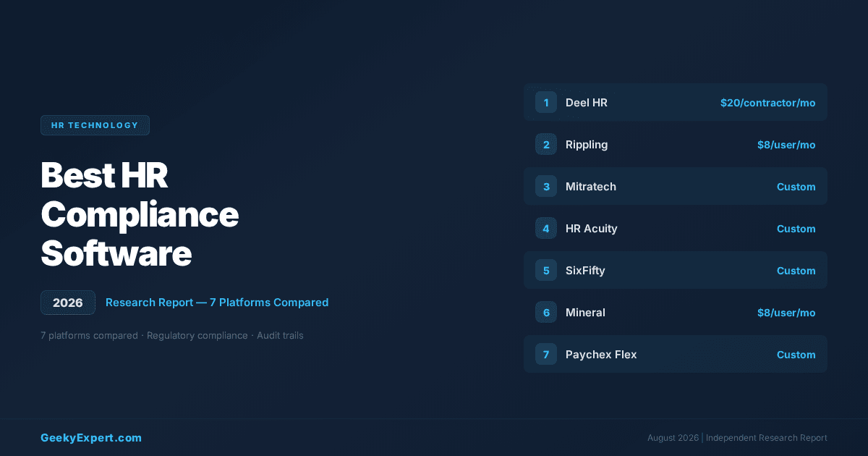The image size is (868, 456).
Task: Click the number 2 badge beside Rippling
Action: [546, 144]
